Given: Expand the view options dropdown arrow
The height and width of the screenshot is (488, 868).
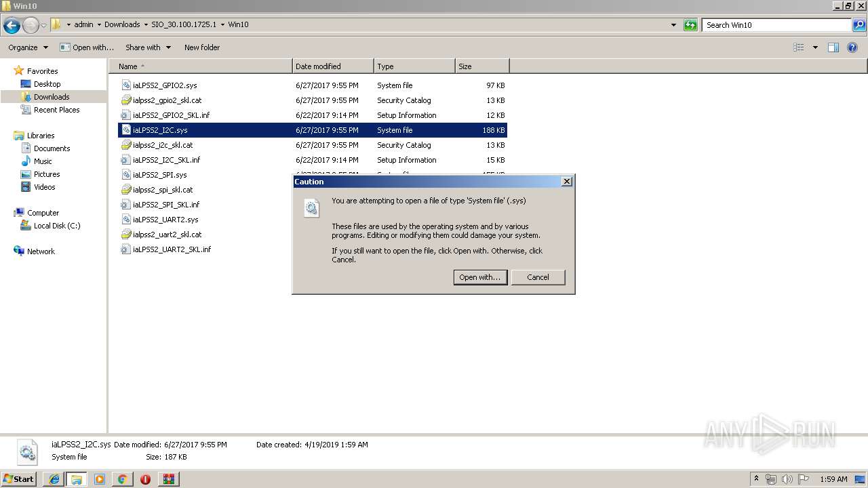Looking at the screenshot, I should tap(815, 47).
